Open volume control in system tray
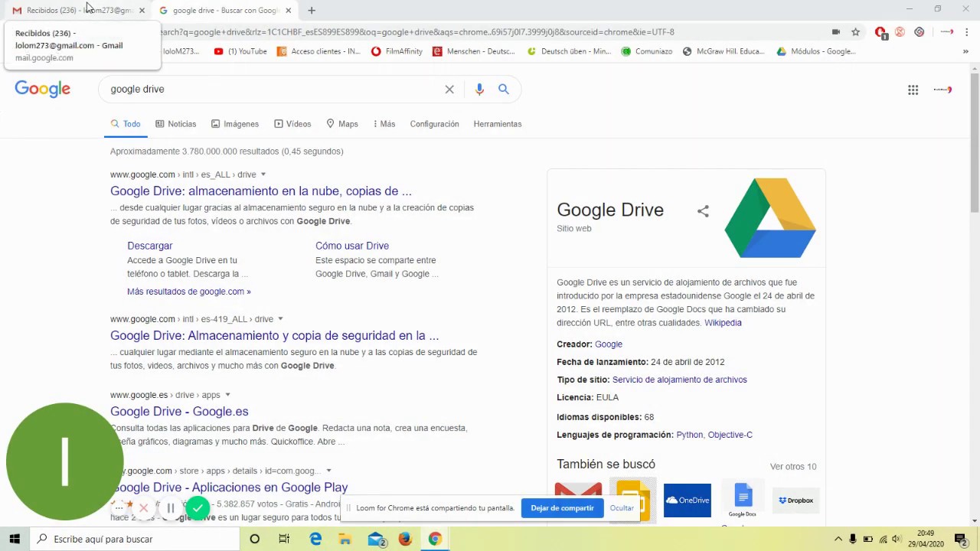 [x=897, y=539]
